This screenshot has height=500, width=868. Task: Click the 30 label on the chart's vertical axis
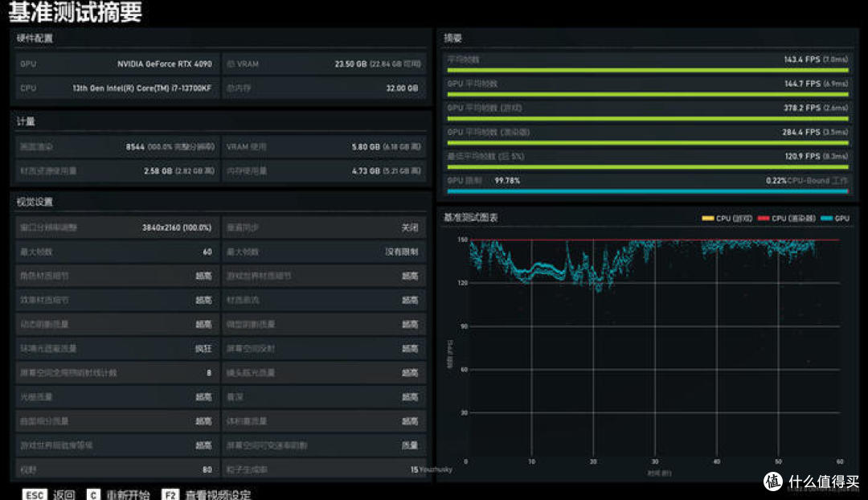coord(464,412)
